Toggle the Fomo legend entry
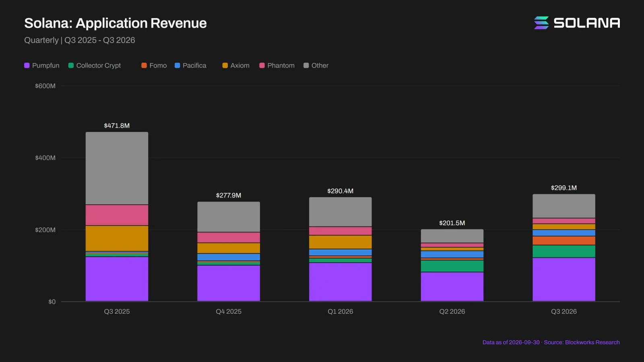 pyautogui.click(x=154, y=66)
